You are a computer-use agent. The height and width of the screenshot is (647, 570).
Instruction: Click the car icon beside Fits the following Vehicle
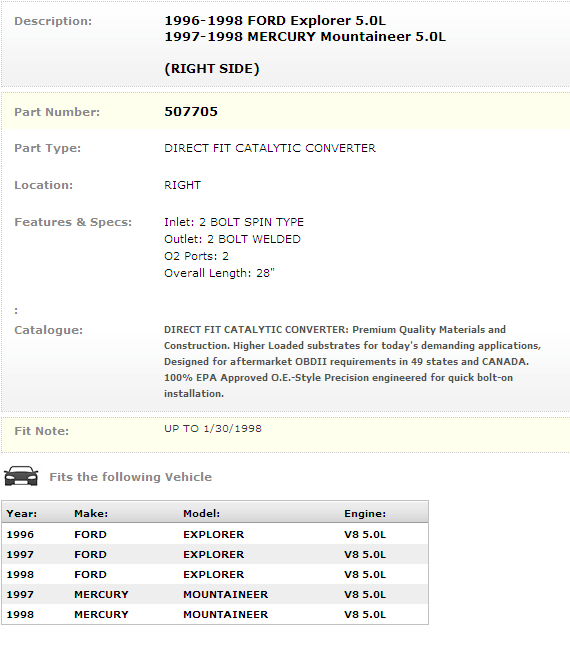tap(21, 476)
